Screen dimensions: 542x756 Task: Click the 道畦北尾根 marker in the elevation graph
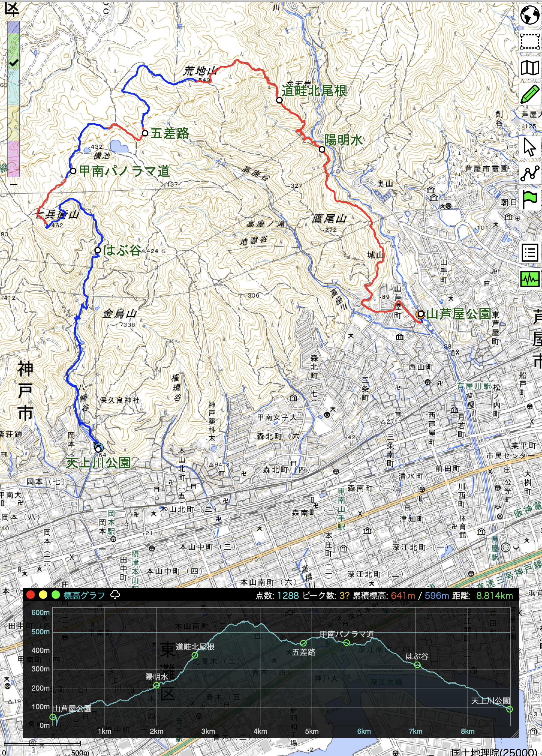(195, 655)
